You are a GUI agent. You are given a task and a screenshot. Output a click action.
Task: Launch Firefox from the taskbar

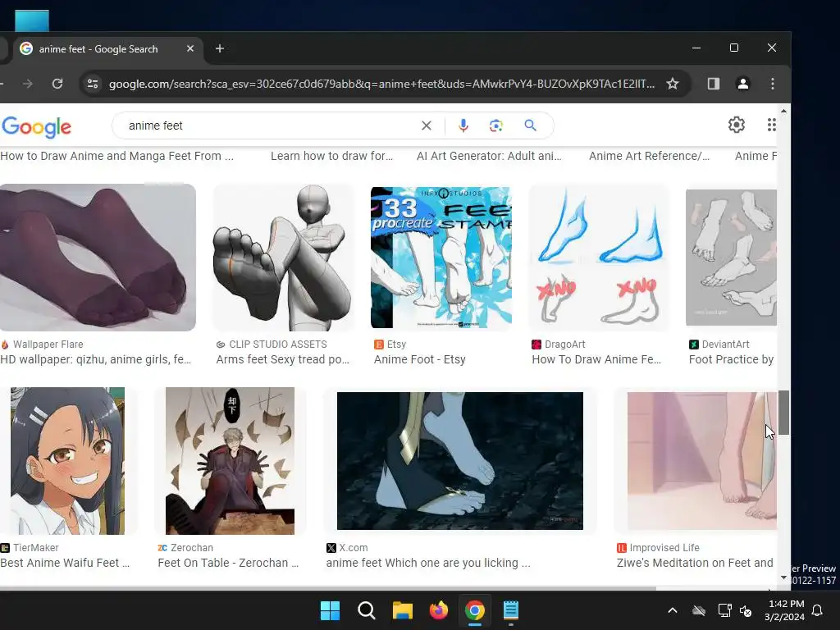point(439,610)
